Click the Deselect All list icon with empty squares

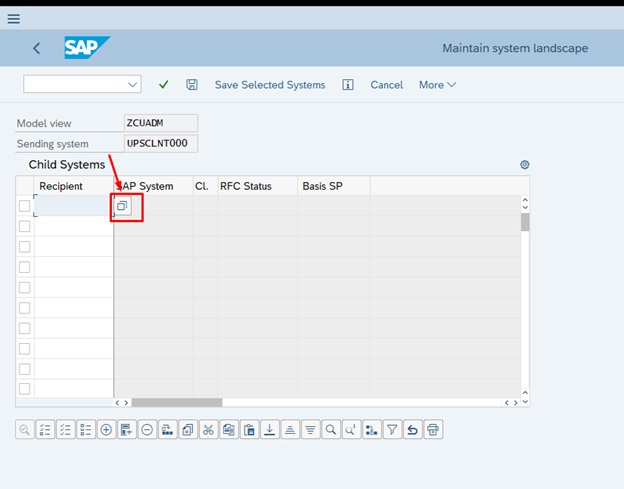(86, 430)
